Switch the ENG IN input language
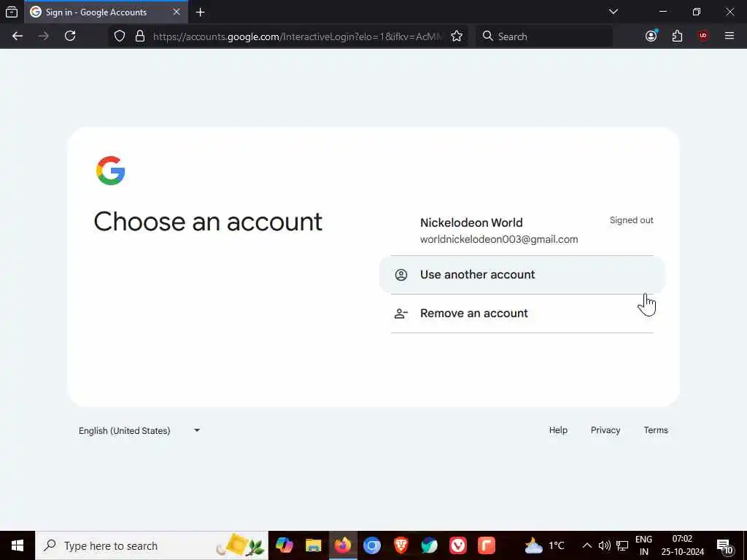Screen dimensions: 747x560 click(643, 545)
